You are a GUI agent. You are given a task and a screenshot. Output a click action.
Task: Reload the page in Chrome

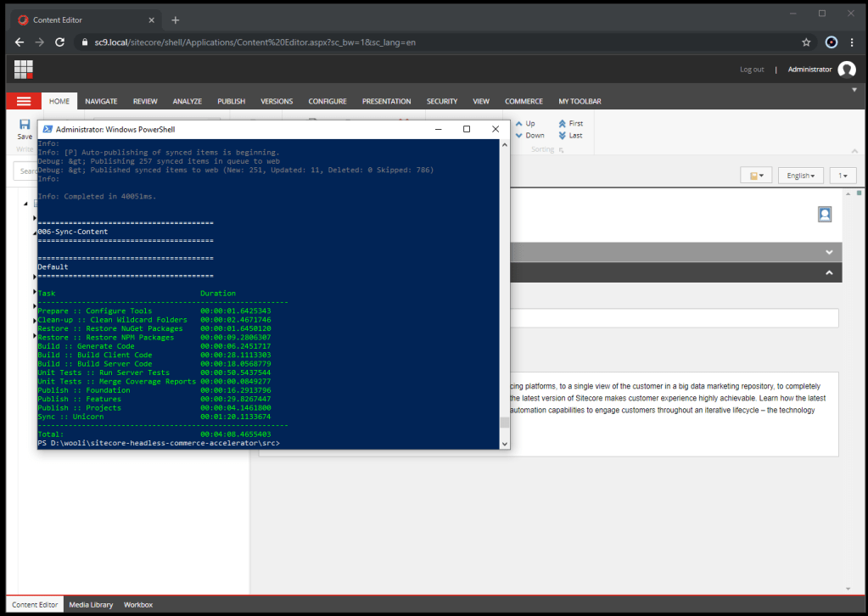(59, 42)
